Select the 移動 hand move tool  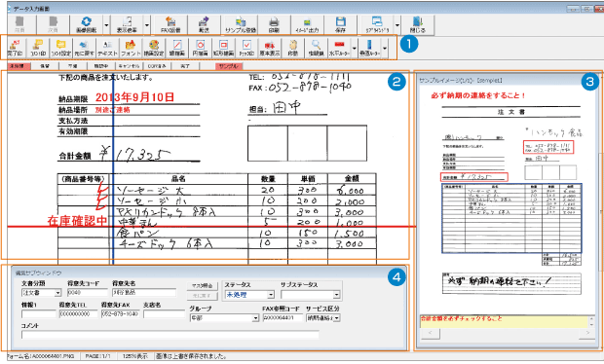pos(293,48)
